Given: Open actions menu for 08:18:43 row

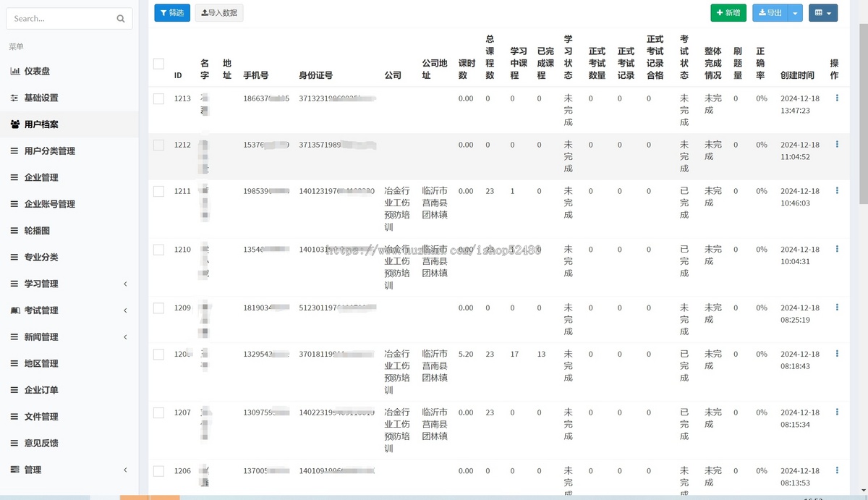Looking at the screenshot, I should [x=837, y=354].
